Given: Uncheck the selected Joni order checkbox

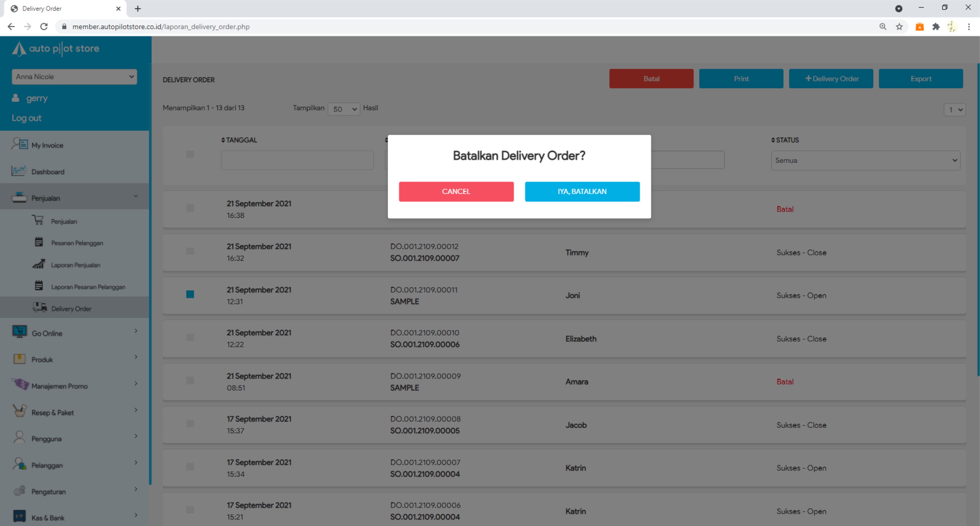Looking at the screenshot, I should pos(190,294).
